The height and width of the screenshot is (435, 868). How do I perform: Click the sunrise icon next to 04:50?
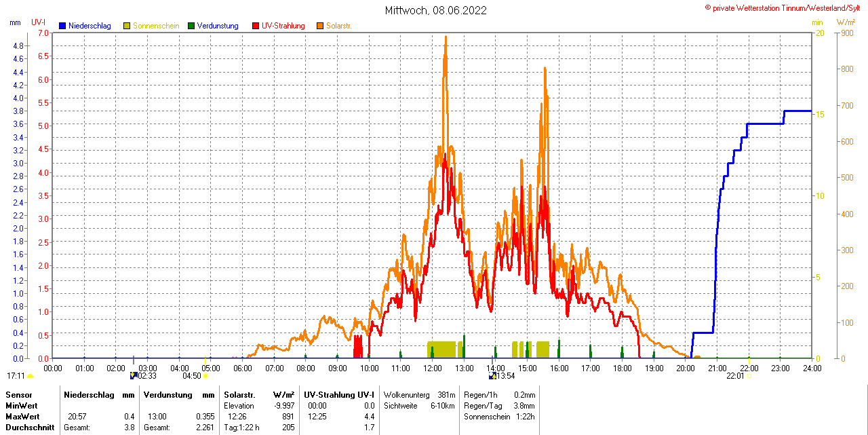point(205,376)
